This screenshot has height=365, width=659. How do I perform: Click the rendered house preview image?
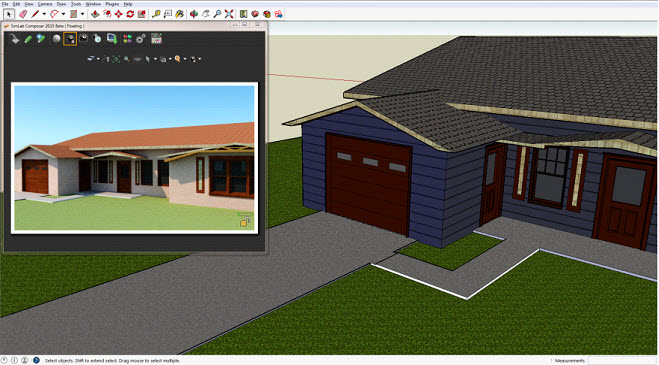(x=134, y=158)
